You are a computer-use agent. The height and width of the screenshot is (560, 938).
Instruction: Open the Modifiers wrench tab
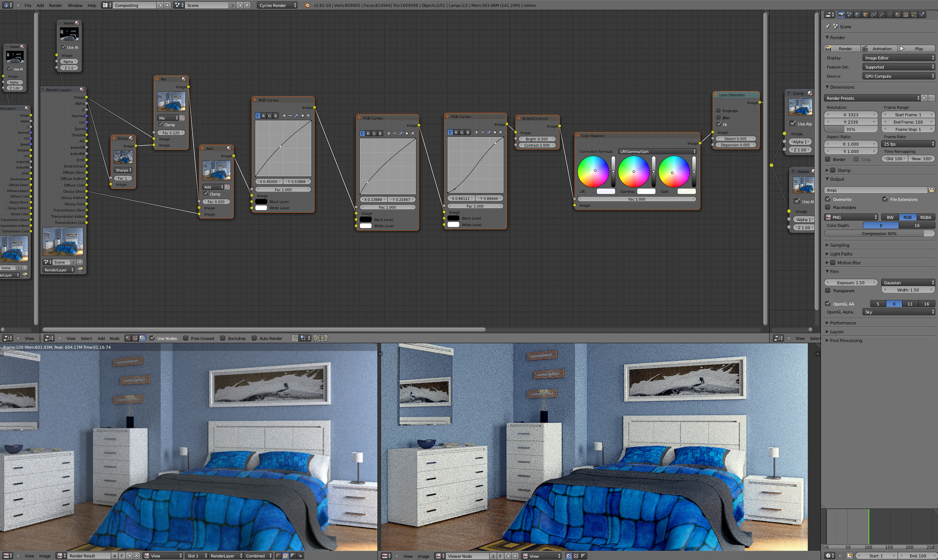(x=882, y=15)
